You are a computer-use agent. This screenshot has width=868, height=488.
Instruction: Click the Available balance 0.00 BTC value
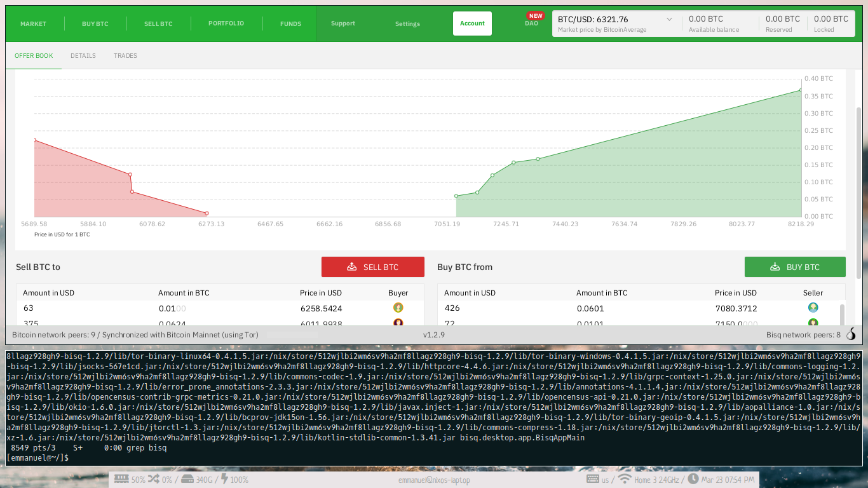[x=706, y=19]
